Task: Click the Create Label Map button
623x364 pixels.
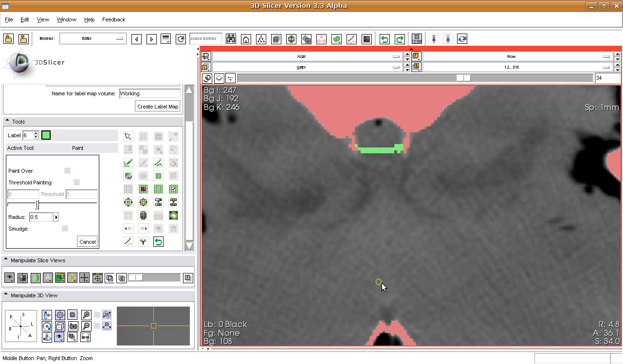Action: pyautogui.click(x=158, y=107)
